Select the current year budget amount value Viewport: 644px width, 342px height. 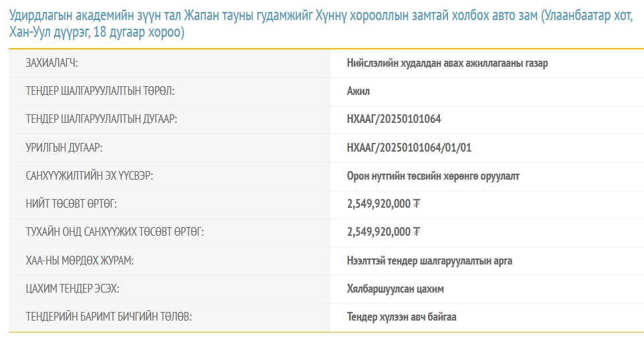coord(384,232)
